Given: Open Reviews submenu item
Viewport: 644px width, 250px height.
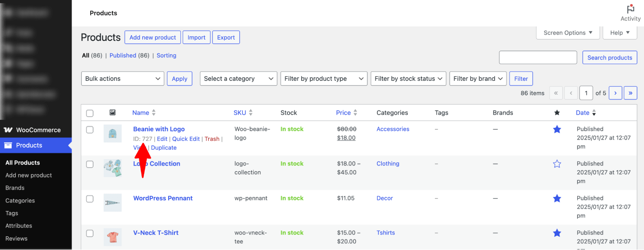Looking at the screenshot, I should click(x=16, y=238).
